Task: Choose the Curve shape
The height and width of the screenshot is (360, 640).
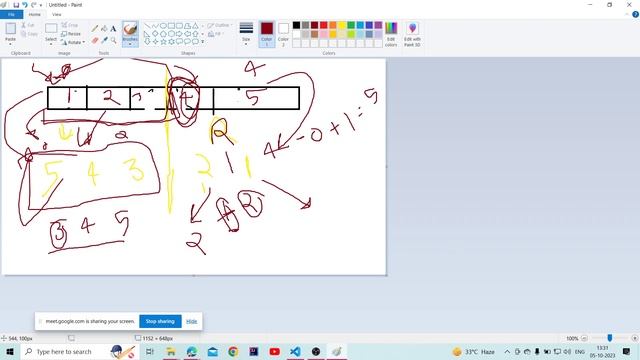Action: 155,26
